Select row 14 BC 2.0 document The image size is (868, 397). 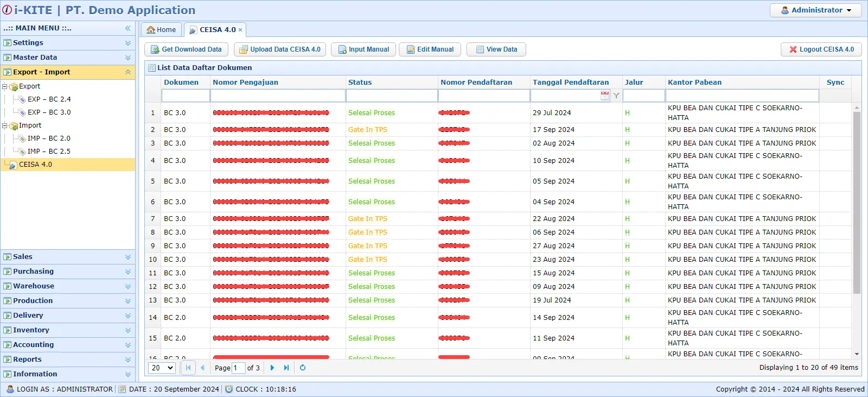[x=498, y=318]
